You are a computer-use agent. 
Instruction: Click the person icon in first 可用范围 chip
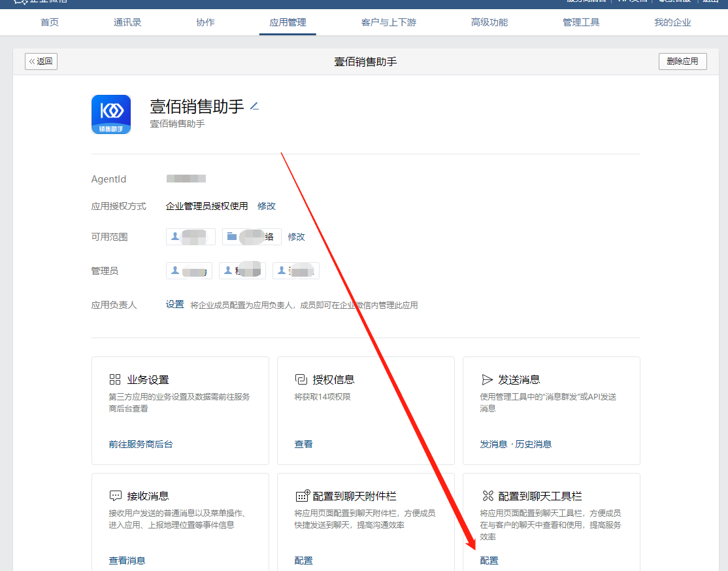pyautogui.click(x=175, y=237)
